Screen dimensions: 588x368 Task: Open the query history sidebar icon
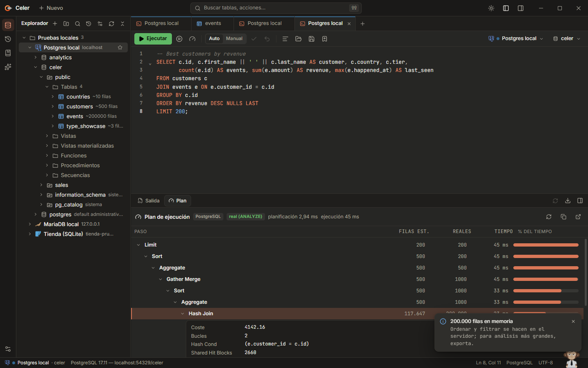pos(8,39)
